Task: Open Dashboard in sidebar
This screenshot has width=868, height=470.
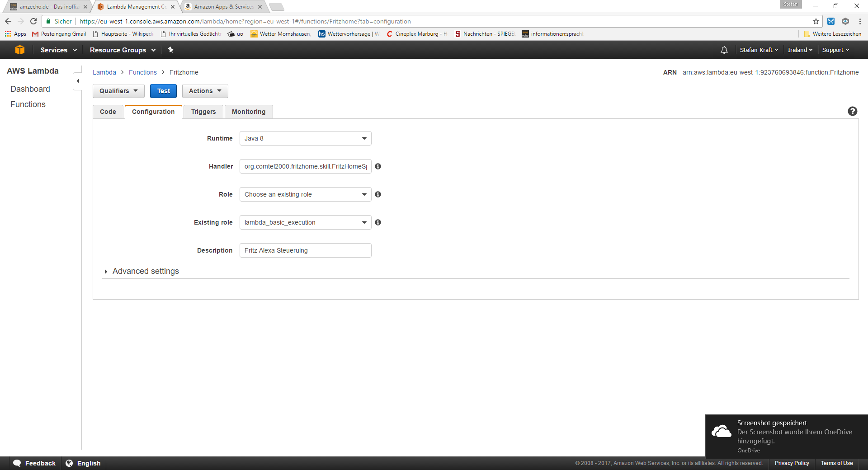Action: [x=30, y=89]
